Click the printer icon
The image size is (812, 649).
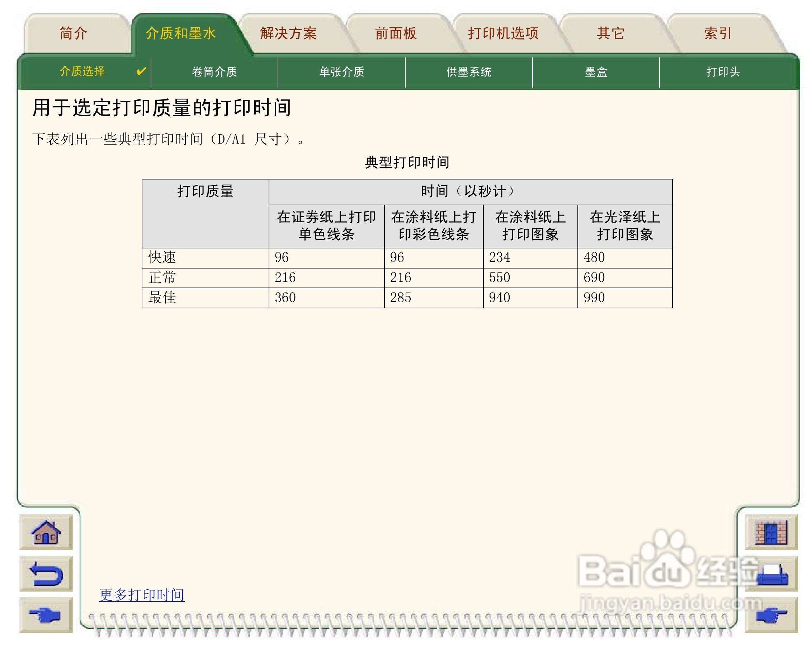pyautogui.click(x=772, y=574)
